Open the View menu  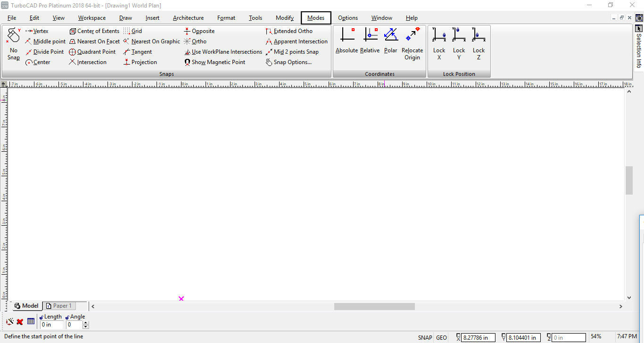(59, 18)
